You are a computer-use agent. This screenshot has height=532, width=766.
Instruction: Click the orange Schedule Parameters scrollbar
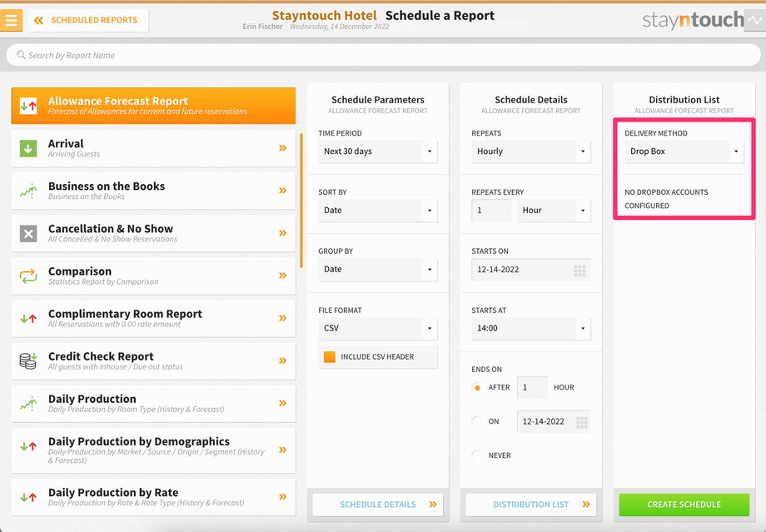tap(301, 201)
